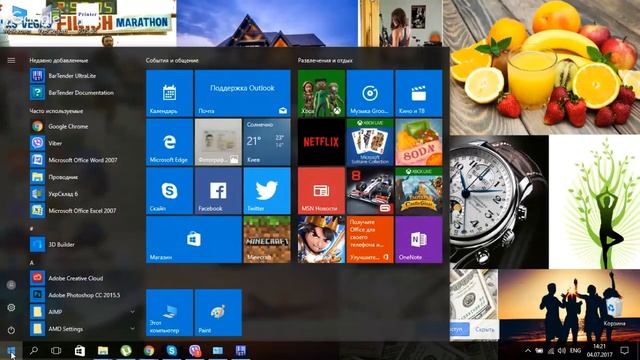
Task: Launch Microsoft Edge tile
Action: [169, 142]
